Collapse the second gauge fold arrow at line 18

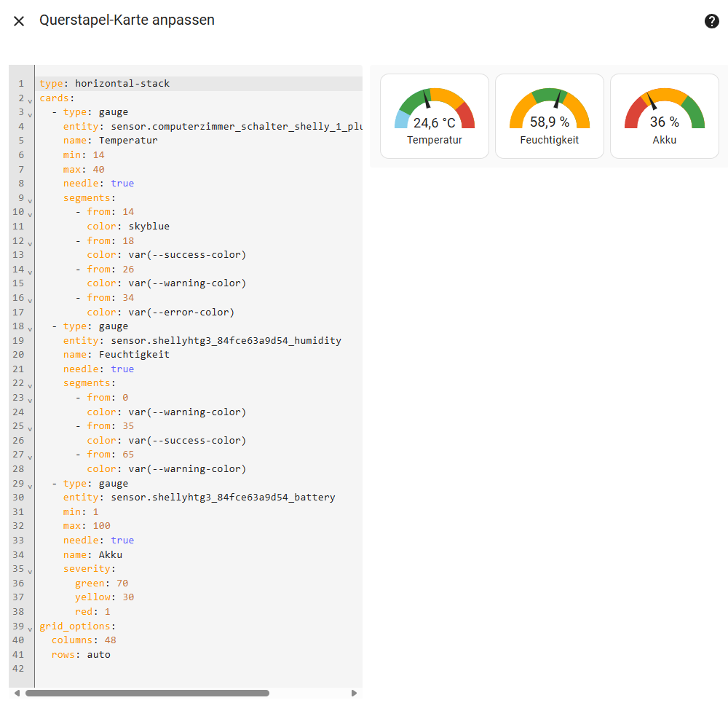click(30, 329)
